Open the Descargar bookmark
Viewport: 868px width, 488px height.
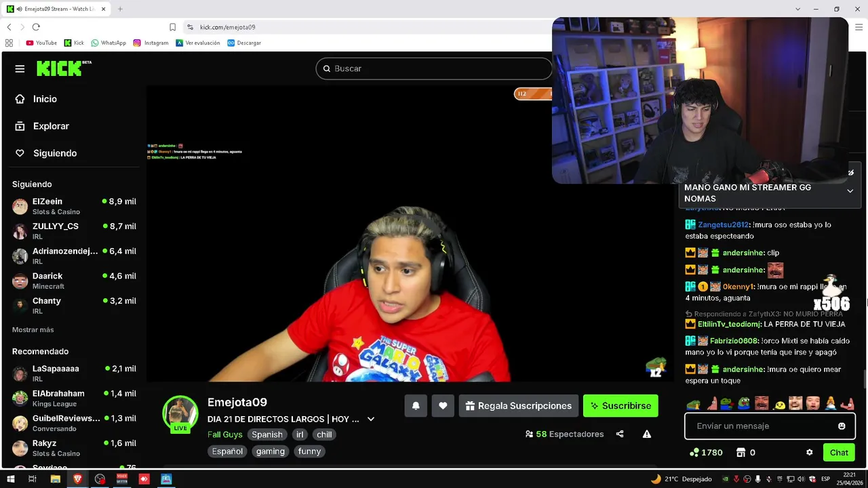(x=244, y=43)
